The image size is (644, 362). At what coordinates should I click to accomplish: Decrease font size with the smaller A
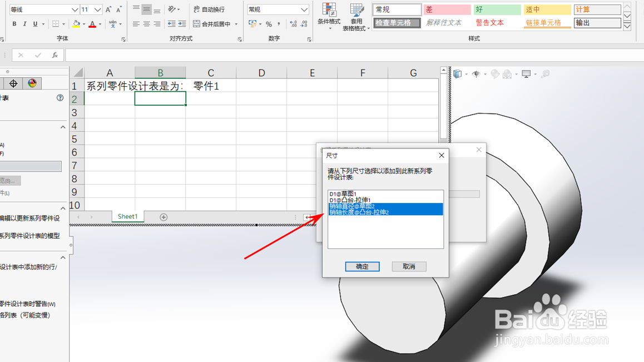[118, 9]
